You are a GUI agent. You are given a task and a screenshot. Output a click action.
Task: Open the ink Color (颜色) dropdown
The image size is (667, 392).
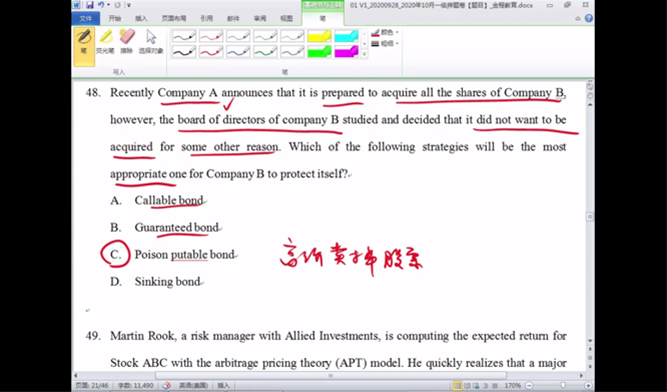[385, 32]
